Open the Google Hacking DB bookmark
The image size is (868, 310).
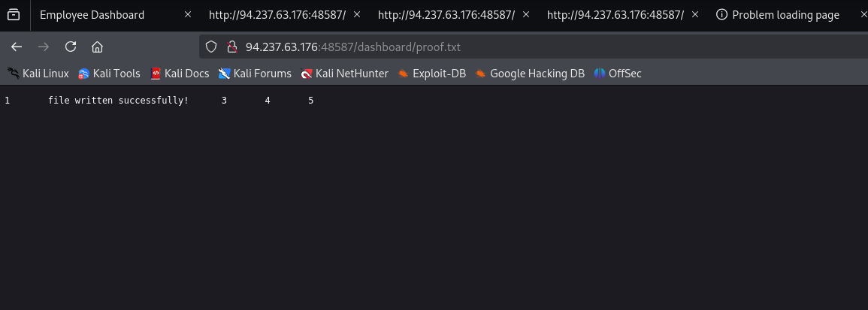tap(530, 74)
